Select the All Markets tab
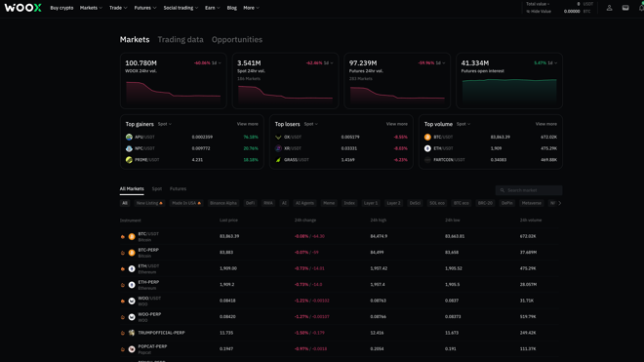The height and width of the screenshot is (362, 644). pyautogui.click(x=132, y=189)
